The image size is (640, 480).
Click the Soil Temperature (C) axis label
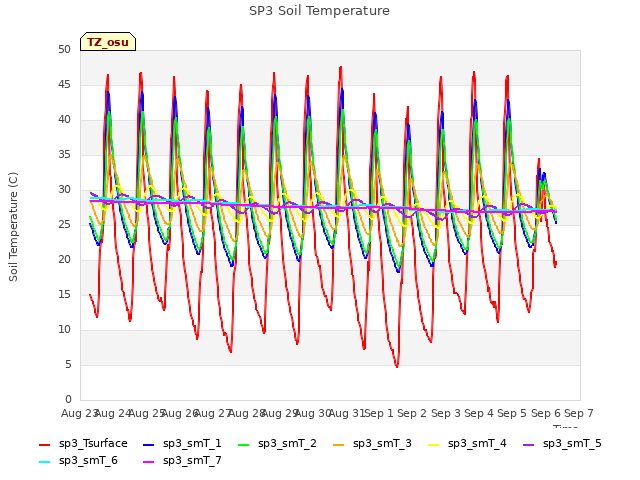coord(13,227)
